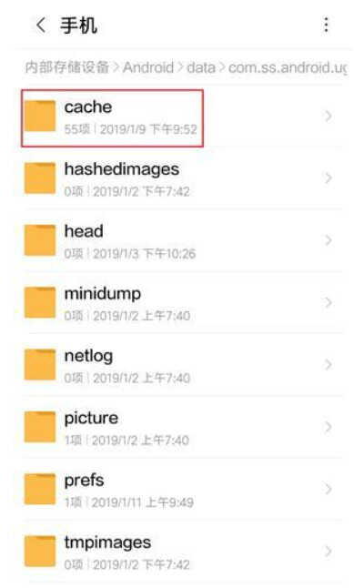Viewport: 364px width, 588px height.
Task: Open the tmpimages folder name
Action: pos(107,542)
